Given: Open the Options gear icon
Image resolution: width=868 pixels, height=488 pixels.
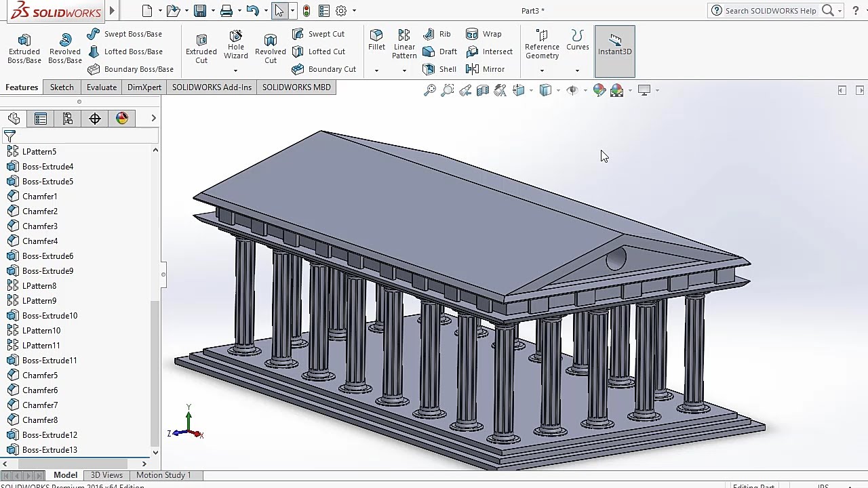Looking at the screenshot, I should 341,11.
